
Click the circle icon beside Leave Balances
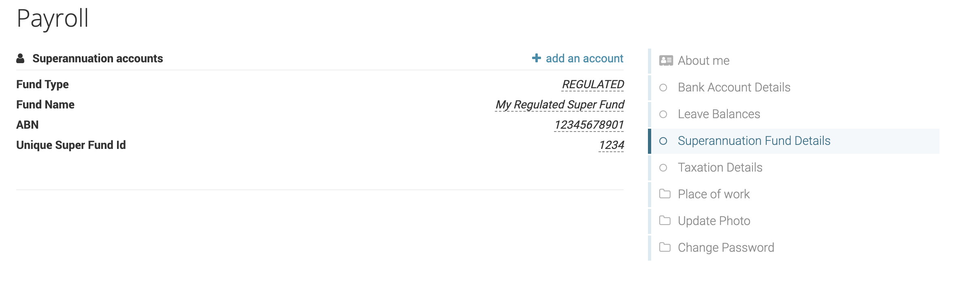point(663,114)
